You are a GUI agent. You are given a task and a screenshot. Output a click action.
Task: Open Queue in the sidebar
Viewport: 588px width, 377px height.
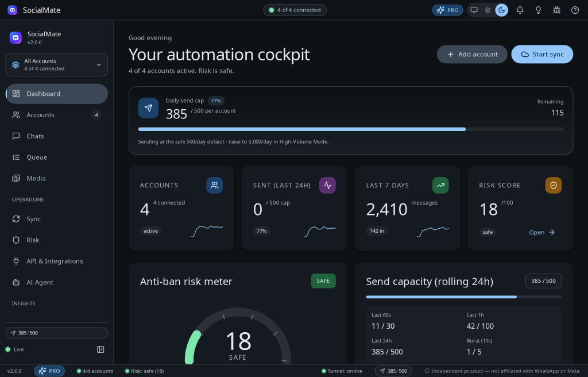coord(57,157)
